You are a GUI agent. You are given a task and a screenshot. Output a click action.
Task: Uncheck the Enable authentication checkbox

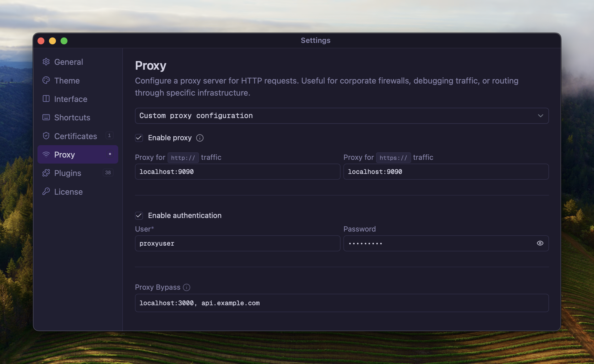coord(139,215)
